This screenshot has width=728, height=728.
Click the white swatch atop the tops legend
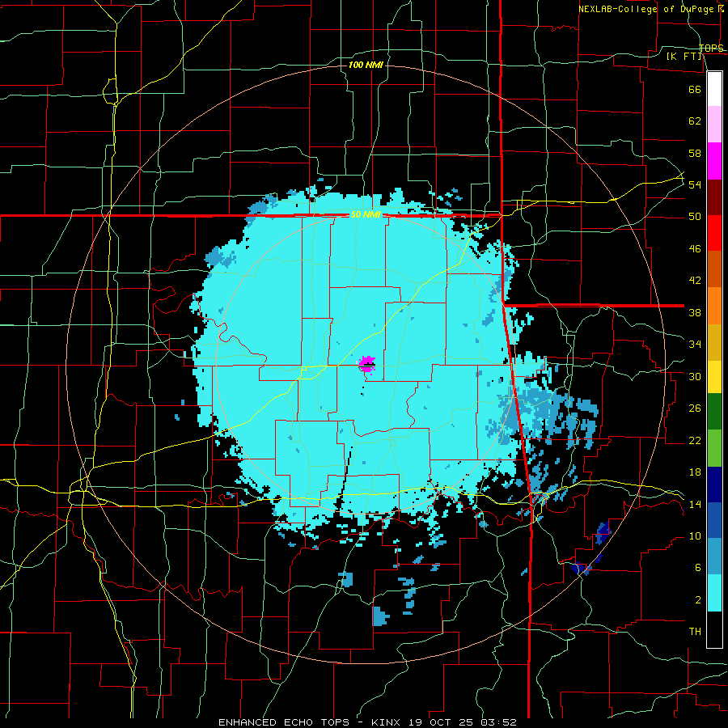tap(714, 89)
